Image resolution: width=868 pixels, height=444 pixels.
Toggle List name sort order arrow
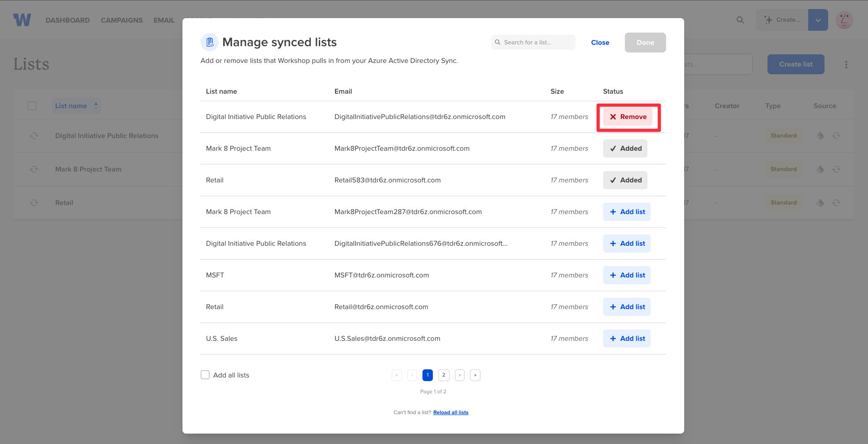click(x=96, y=105)
